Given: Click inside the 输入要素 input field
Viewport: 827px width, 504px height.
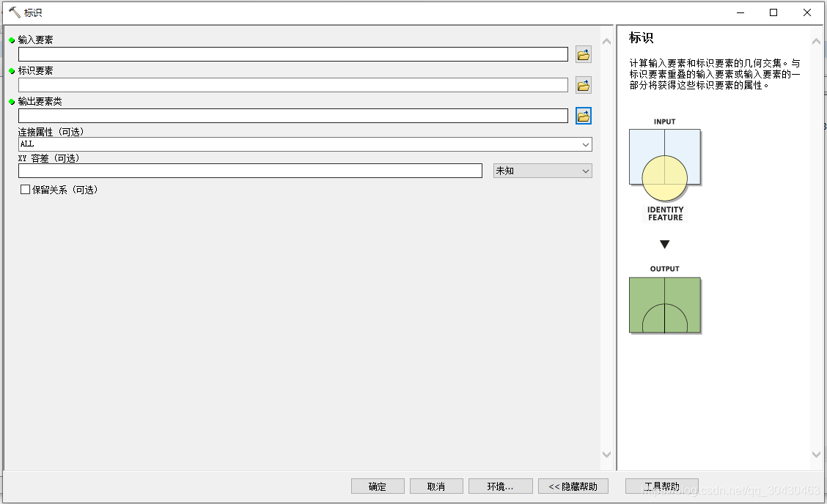Looking at the screenshot, I should [x=293, y=53].
